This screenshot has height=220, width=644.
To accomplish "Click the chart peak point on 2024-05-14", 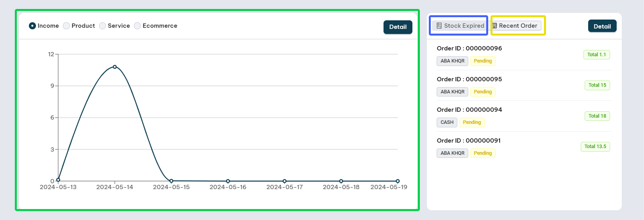I will 115,67.
